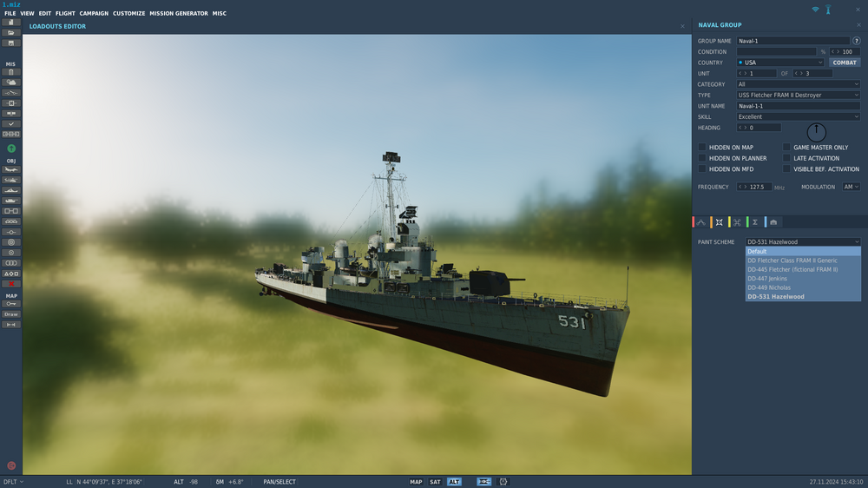Open the Type USS Fletcher dropdown
The width and height of the screenshot is (868, 488).
pyautogui.click(x=799, y=96)
